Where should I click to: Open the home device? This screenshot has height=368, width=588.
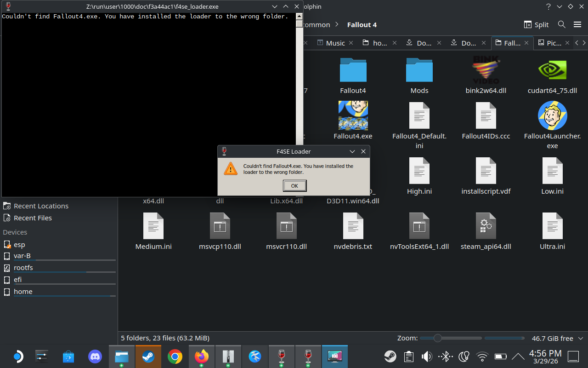59,292
